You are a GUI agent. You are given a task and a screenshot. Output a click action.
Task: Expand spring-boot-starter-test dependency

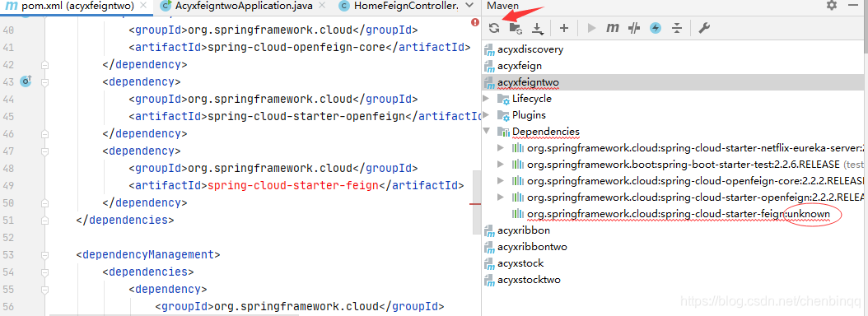click(501, 165)
